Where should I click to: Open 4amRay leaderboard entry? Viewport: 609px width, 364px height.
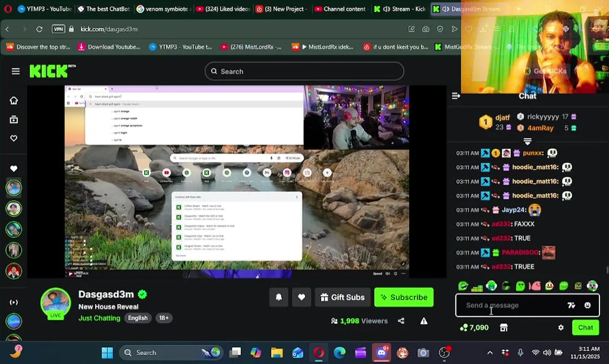click(x=540, y=128)
